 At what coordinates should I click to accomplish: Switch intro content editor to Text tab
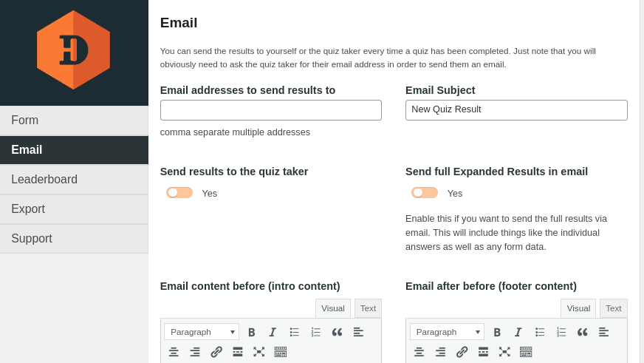(x=368, y=308)
